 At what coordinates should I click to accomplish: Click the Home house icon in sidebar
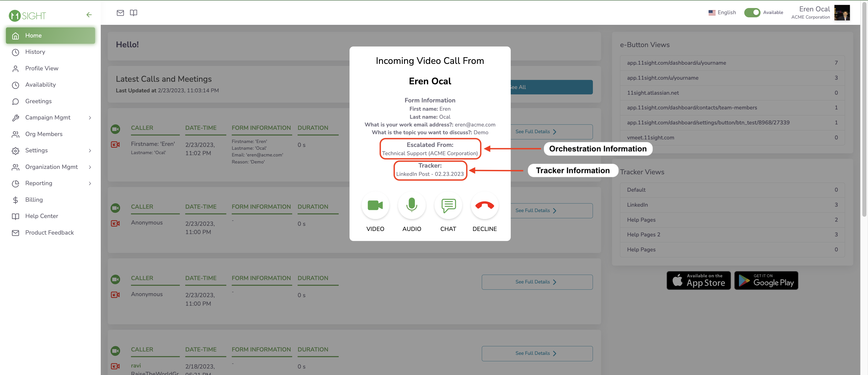click(x=16, y=36)
